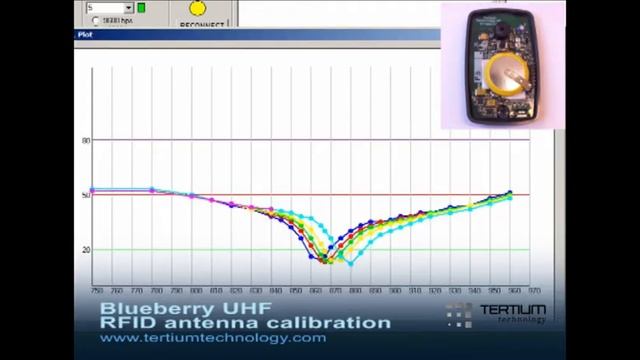Select the bps baud rate radio button

(96, 20)
